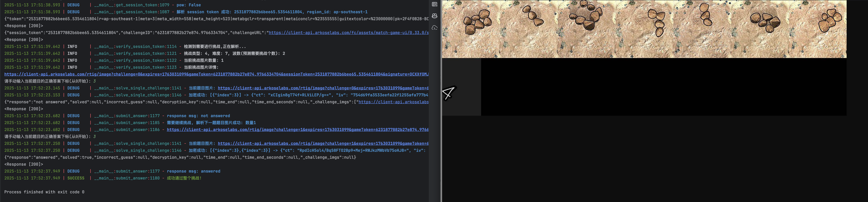The height and width of the screenshot is (202, 868).
Task: Click the 'Process finished with exit code 0' line
Action: pyautogui.click(x=44, y=192)
